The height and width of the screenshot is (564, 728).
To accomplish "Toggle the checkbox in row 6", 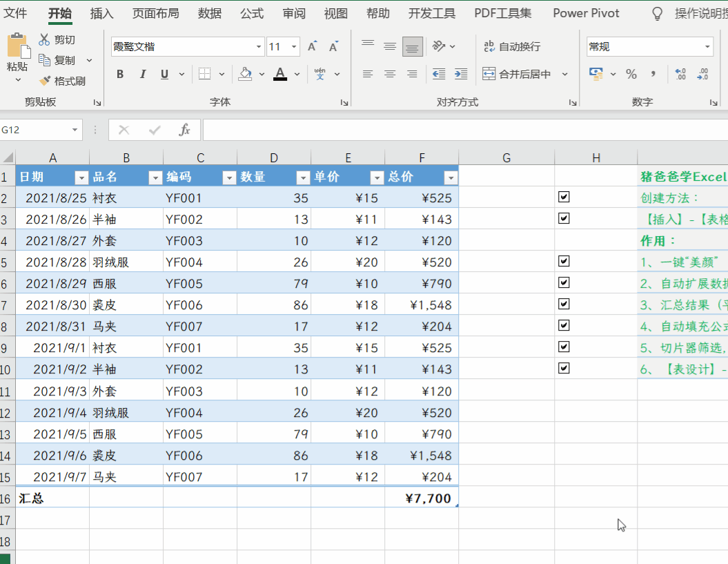I will (x=564, y=282).
